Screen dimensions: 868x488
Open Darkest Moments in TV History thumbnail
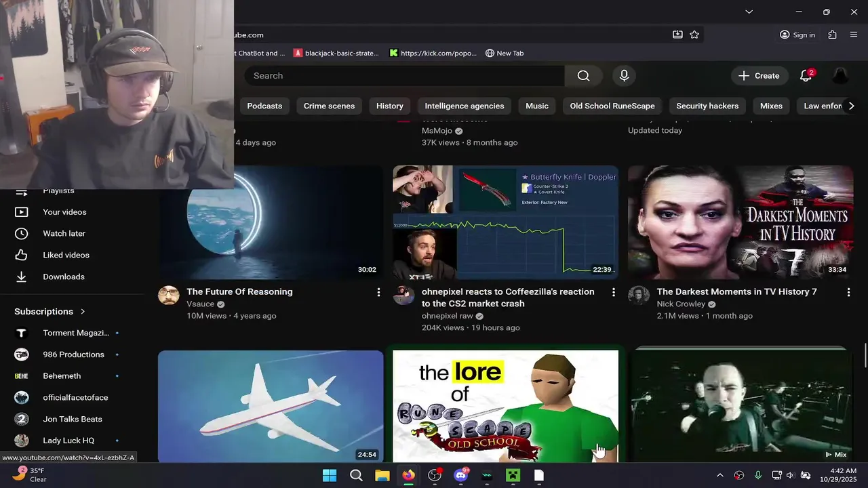(741, 222)
